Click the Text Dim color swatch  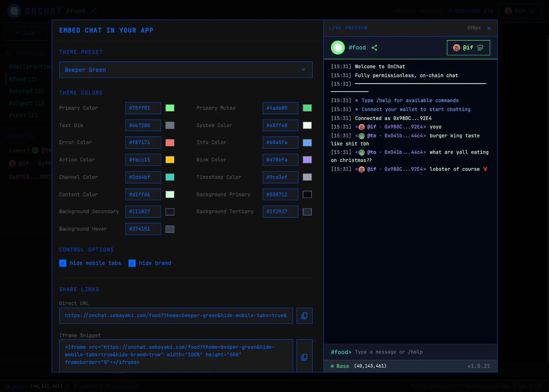[170, 125]
